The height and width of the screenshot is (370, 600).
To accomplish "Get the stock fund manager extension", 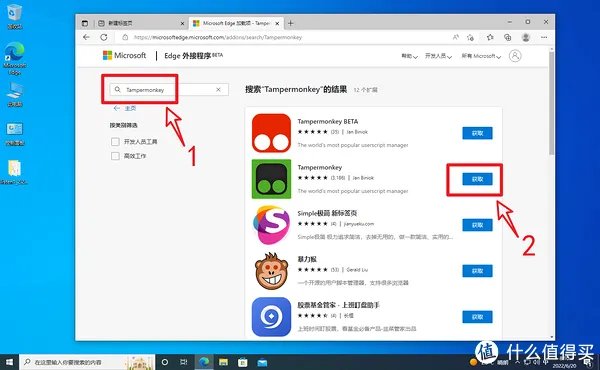I will 477,317.
